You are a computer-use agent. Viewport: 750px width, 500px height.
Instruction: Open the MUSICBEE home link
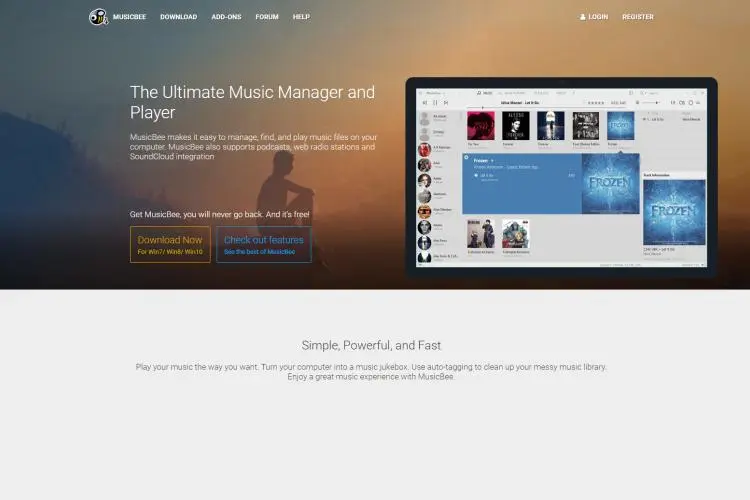[x=129, y=17]
